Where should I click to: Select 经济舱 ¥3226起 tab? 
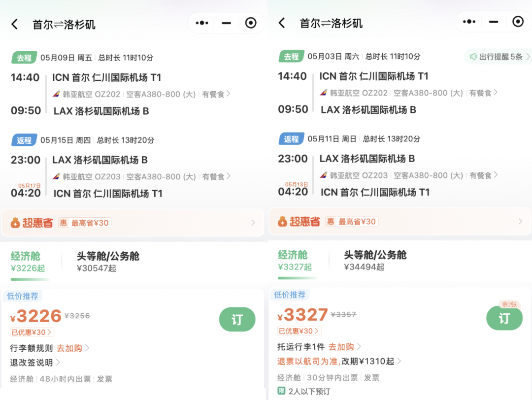[x=28, y=262]
